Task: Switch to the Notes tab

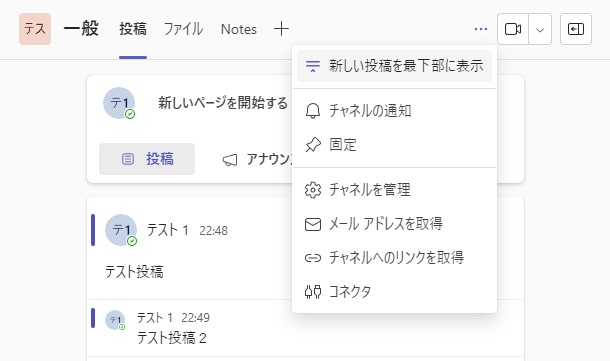Action: pos(239,29)
